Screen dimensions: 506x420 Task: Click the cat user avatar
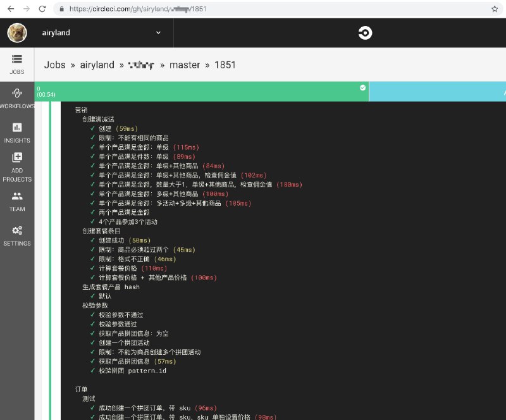click(17, 33)
